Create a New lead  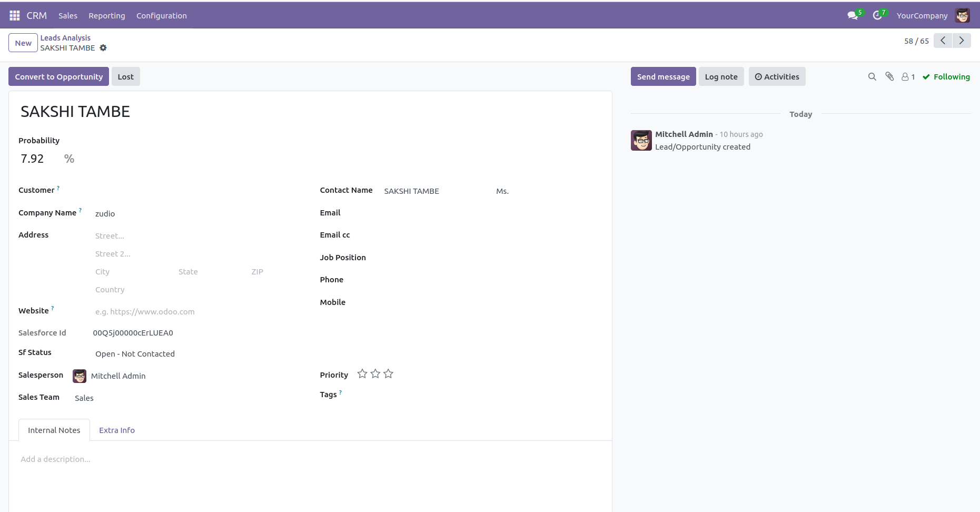tap(23, 43)
